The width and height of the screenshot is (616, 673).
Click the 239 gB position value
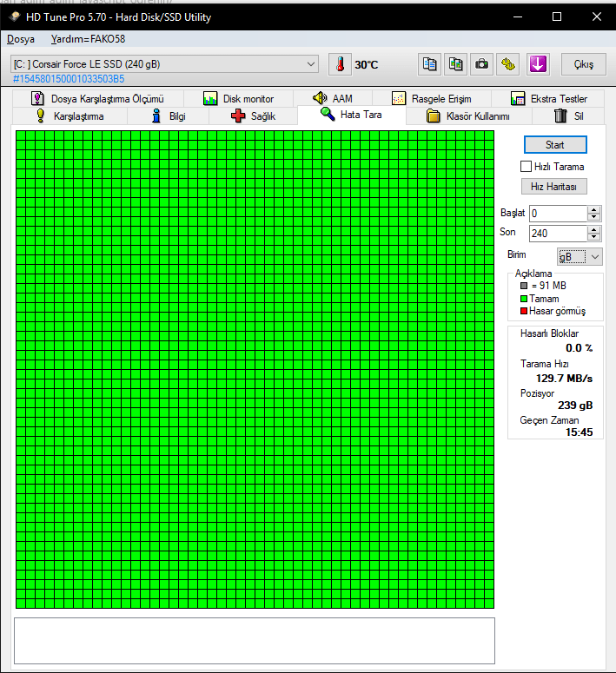click(575, 406)
